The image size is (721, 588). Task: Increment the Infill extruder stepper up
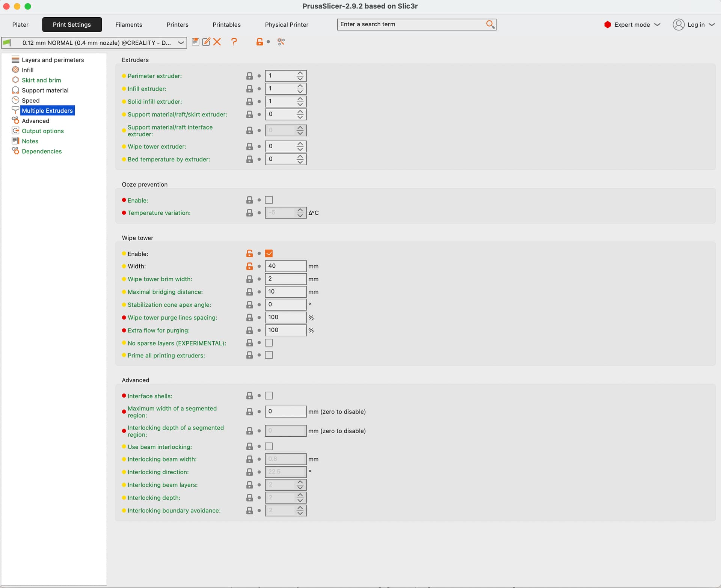click(300, 86)
